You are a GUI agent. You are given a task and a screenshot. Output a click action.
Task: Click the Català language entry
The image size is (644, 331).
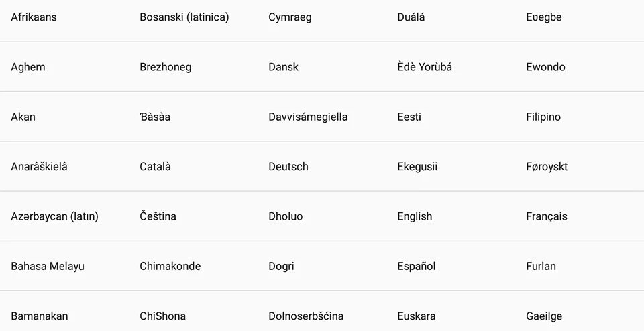(155, 167)
